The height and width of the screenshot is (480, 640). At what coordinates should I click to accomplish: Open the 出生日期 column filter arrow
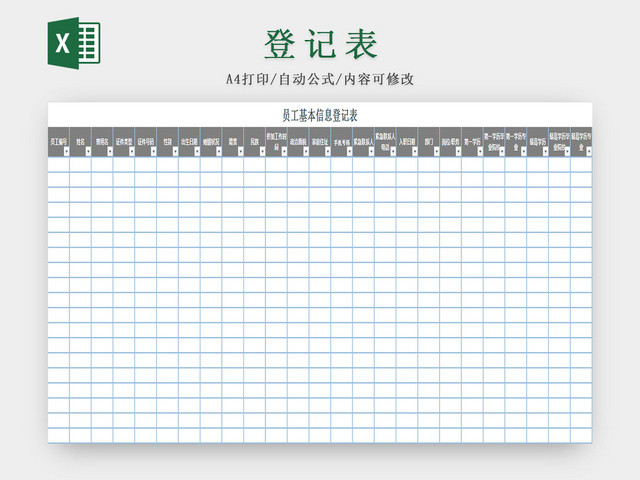pos(197,152)
